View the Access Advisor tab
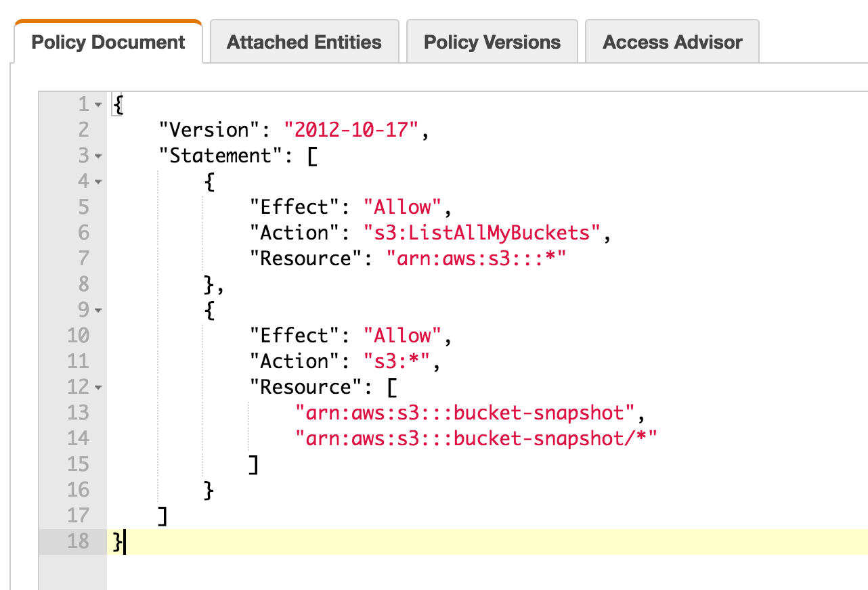The width and height of the screenshot is (868, 590). click(x=671, y=41)
